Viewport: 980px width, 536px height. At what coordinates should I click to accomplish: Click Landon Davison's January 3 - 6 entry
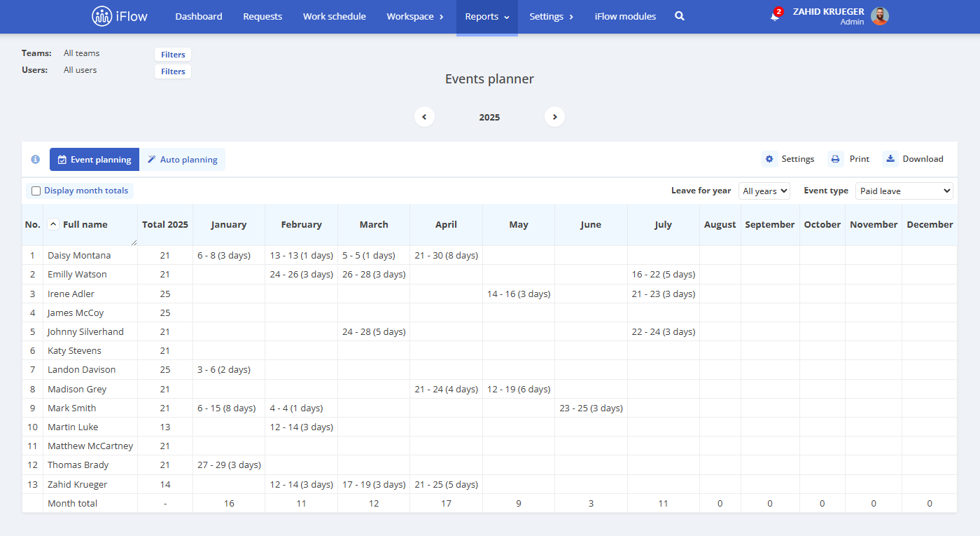224,370
